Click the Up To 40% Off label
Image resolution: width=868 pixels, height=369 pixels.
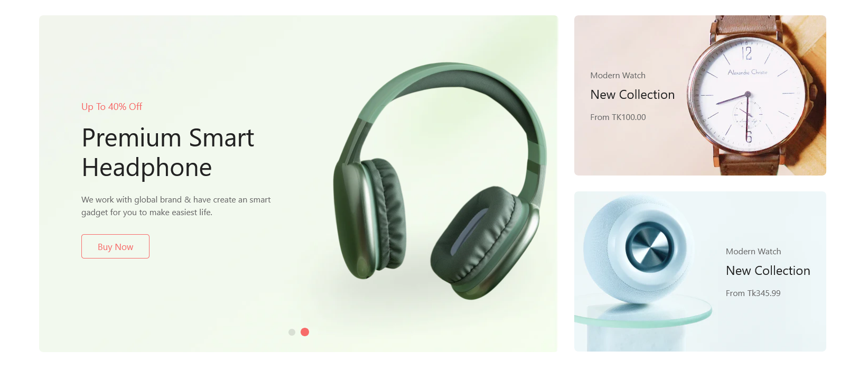pyautogui.click(x=111, y=107)
